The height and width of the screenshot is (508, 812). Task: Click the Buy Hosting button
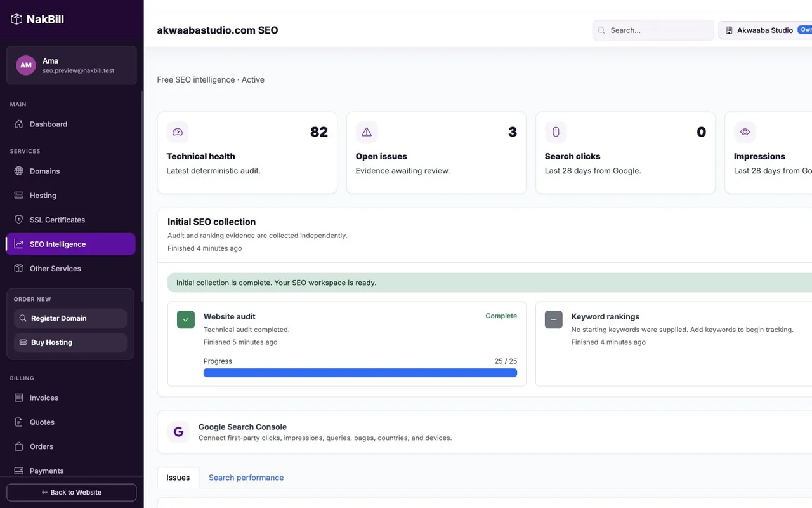70,342
